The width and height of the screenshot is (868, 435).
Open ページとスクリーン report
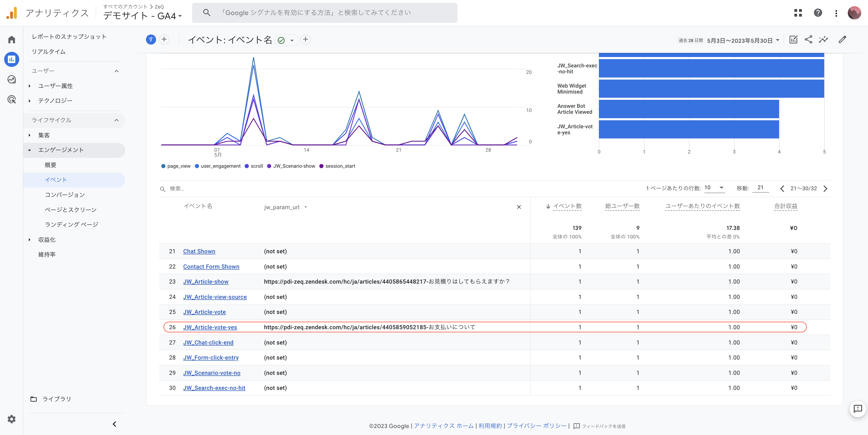point(71,209)
